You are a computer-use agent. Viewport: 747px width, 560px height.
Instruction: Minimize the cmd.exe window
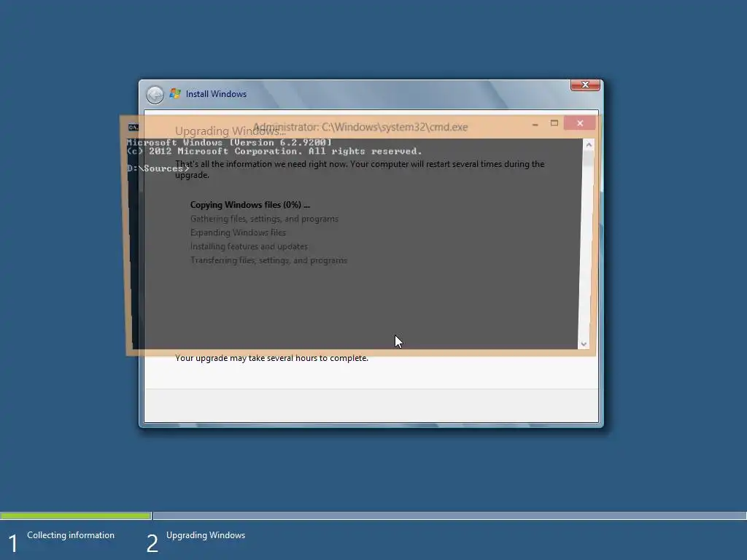tap(535, 124)
